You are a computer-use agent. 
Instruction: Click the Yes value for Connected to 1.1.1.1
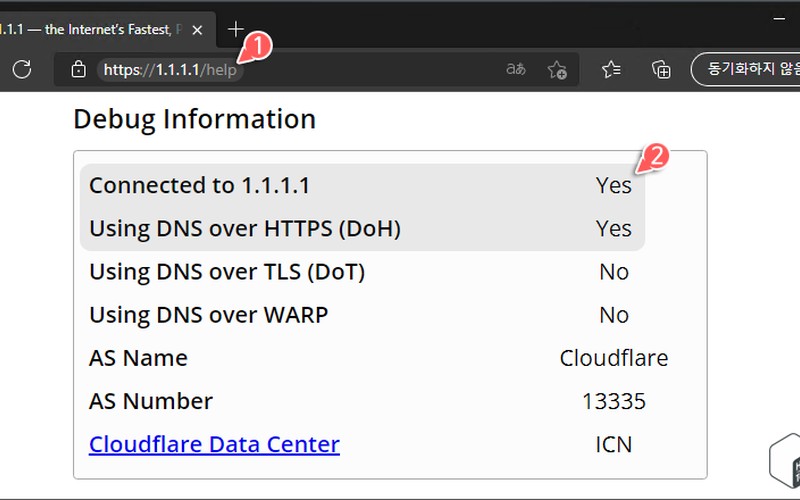pyautogui.click(x=614, y=185)
